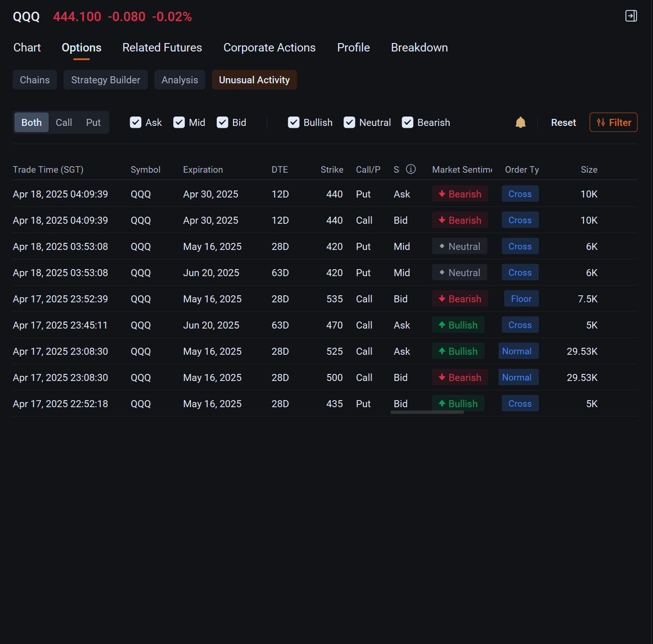Click Bearish tag on 440 Call row
This screenshot has width=653, height=644.
(460, 220)
